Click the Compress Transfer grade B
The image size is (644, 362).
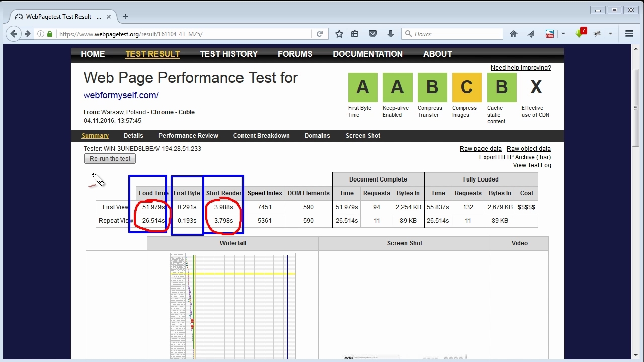(432, 87)
